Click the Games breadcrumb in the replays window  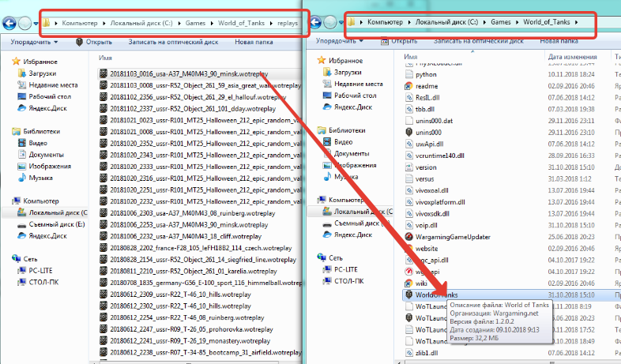196,23
